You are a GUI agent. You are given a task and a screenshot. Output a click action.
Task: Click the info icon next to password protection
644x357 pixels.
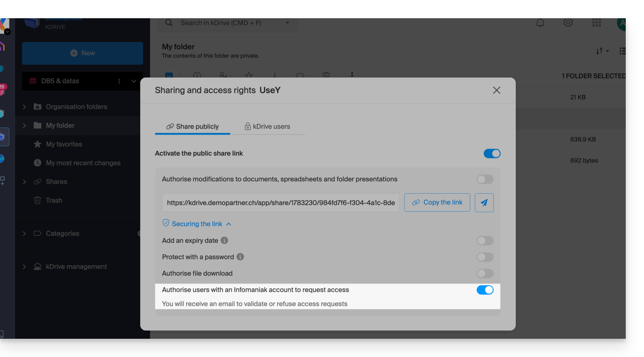click(240, 257)
